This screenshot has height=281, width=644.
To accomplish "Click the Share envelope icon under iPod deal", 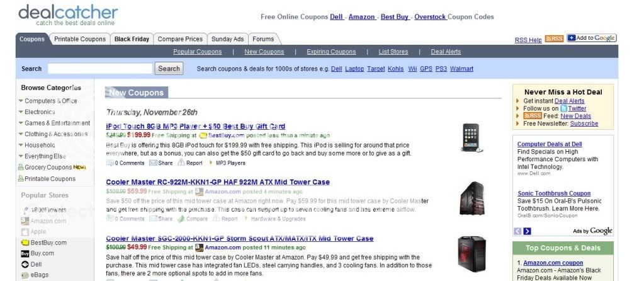I will (153, 163).
